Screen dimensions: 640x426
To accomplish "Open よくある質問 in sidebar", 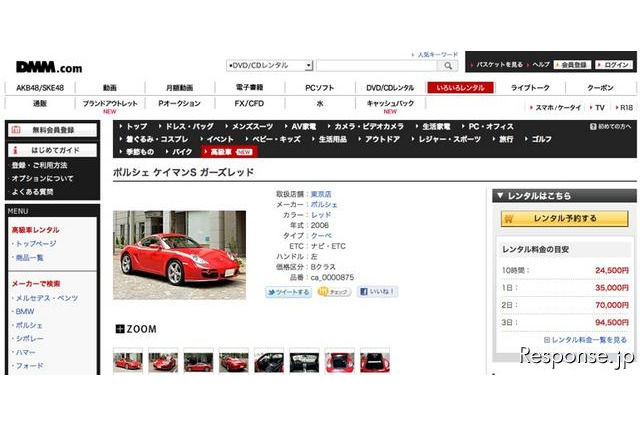I will pyautogui.click(x=32, y=191).
